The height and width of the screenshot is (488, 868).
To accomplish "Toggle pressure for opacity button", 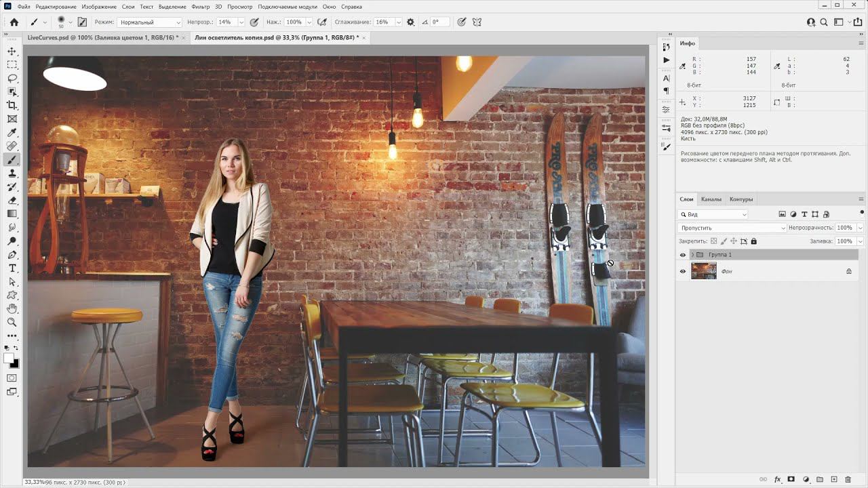I will click(254, 22).
